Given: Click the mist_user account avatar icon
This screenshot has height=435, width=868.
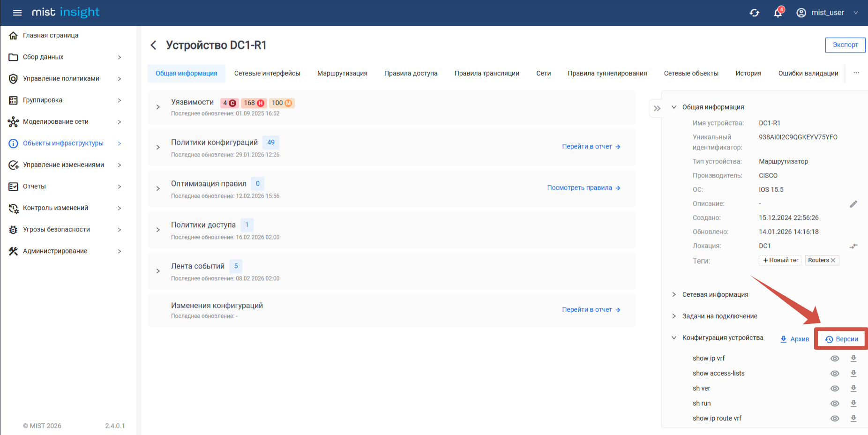Looking at the screenshot, I should tap(801, 13).
